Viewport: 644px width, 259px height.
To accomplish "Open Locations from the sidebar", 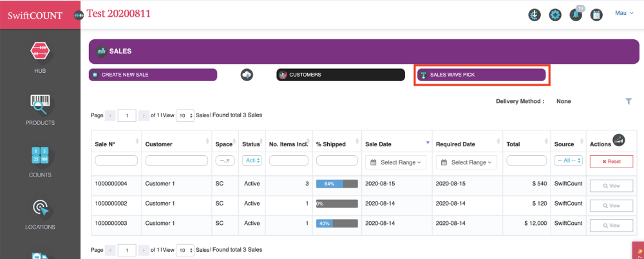I will pos(40,211).
